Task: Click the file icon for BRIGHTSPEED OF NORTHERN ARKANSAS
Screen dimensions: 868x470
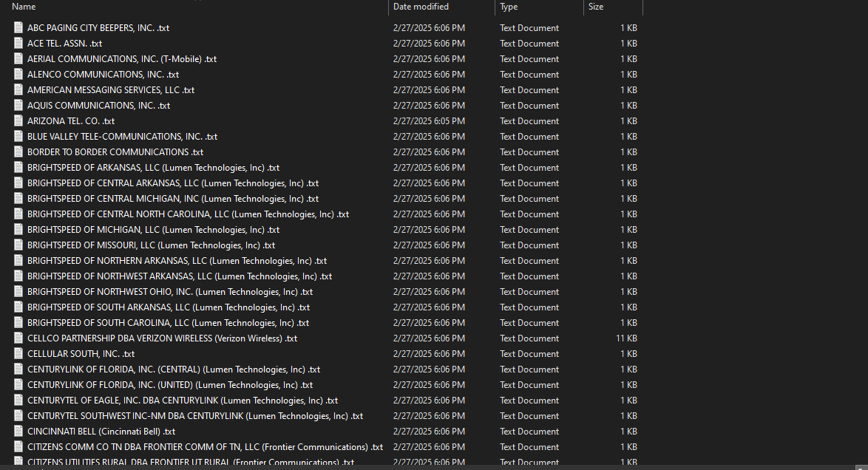Action: click(18, 259)
